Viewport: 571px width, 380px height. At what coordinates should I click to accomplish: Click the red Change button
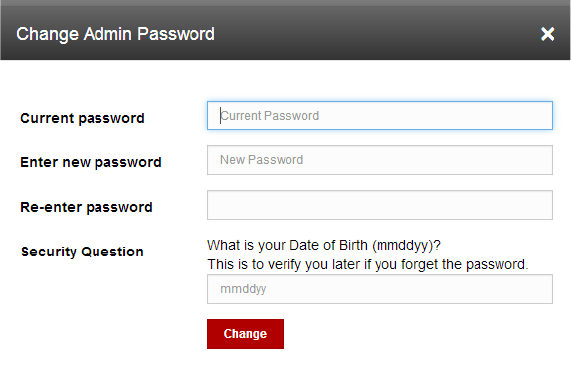(x=245, y=334)
